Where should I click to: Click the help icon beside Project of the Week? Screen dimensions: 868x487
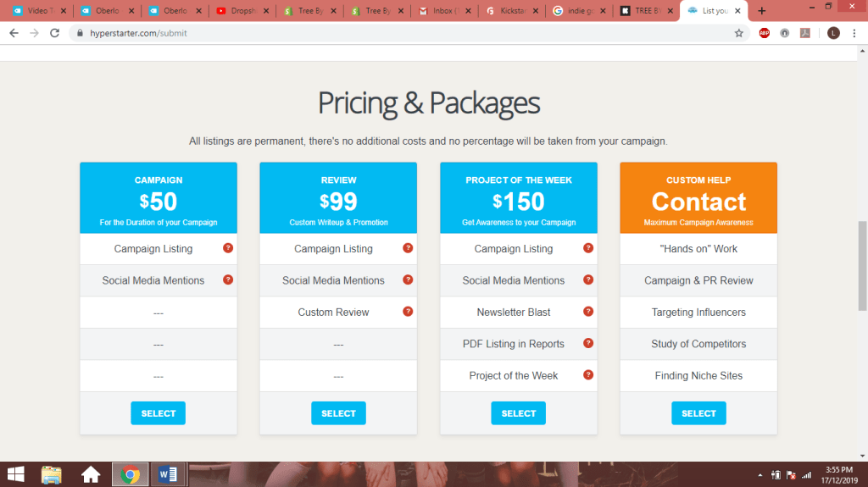[x=588, y=374]
